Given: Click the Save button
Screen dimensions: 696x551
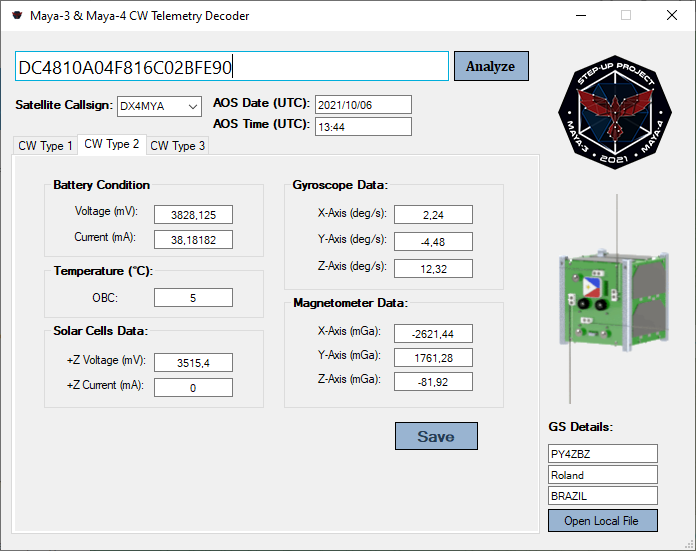Looking at the screenshot, I should [436, 436].
